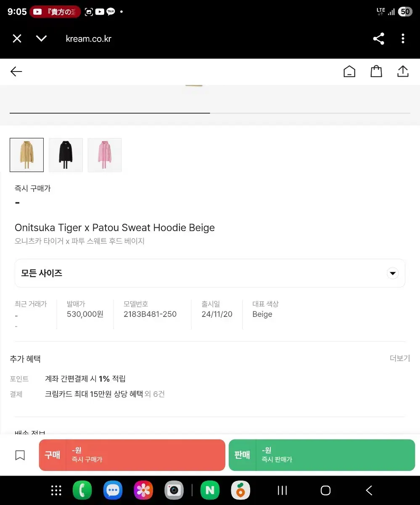Bookmark the product with the save icon
Viewport: 420px width, 505px height.
coord(20,455)
